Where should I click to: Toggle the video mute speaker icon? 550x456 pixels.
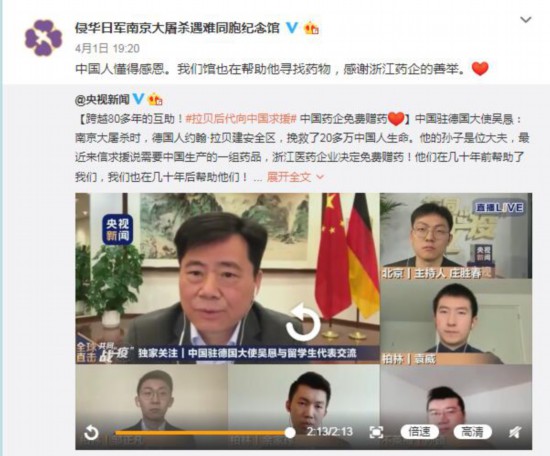pos(515,432)
